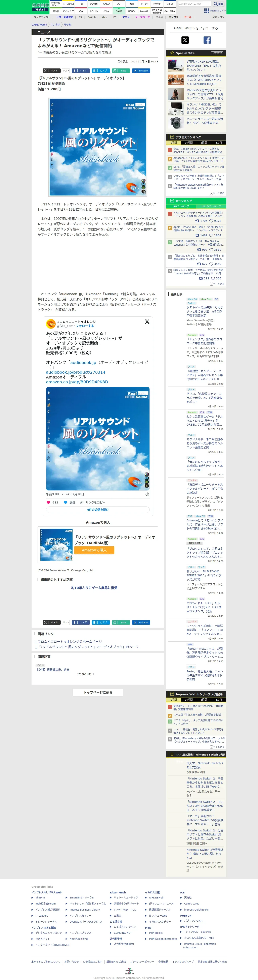Share on LinkedIn button under the headline
The width and height of the screenshot is (258, 980).
pyautogui.click(x=141, y=71)
